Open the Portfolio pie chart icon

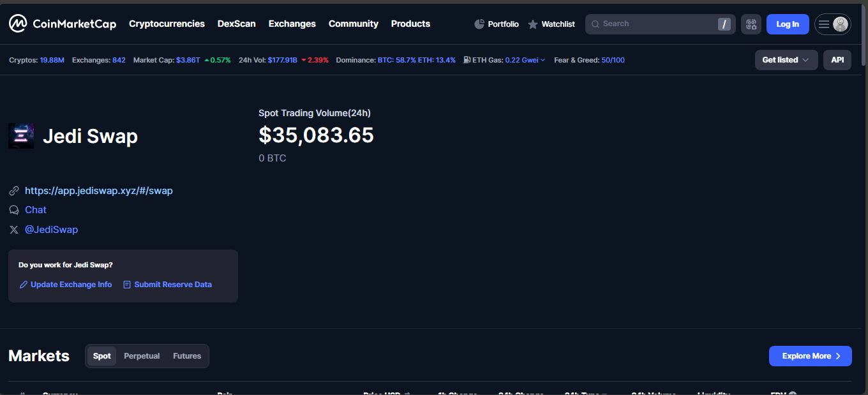(x=480, y=24)
